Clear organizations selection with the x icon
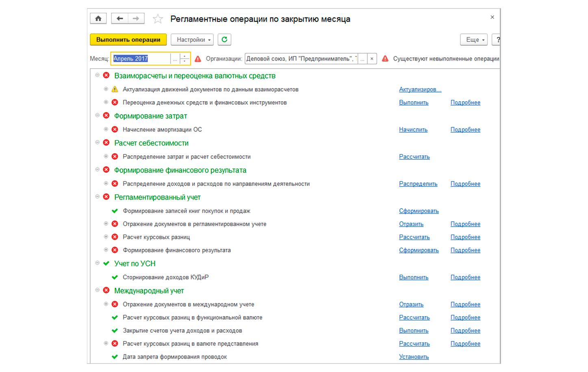The image size is (588, 372). coord(372,58)
